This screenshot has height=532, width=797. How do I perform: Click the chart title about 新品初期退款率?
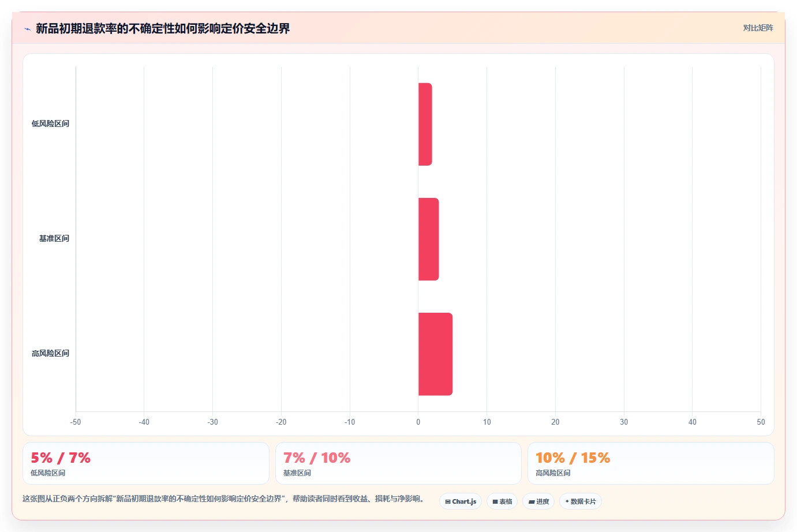coord(163,28)
